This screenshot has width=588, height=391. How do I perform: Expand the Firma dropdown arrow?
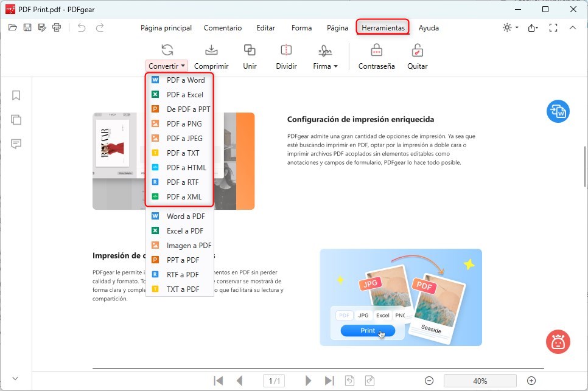[x=335, y=66]
